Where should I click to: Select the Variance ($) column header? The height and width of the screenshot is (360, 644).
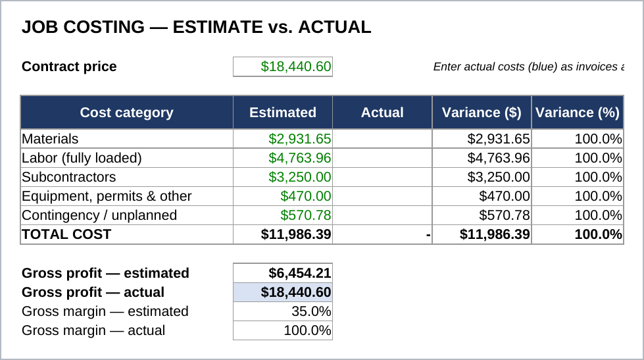tap(482, 112)
